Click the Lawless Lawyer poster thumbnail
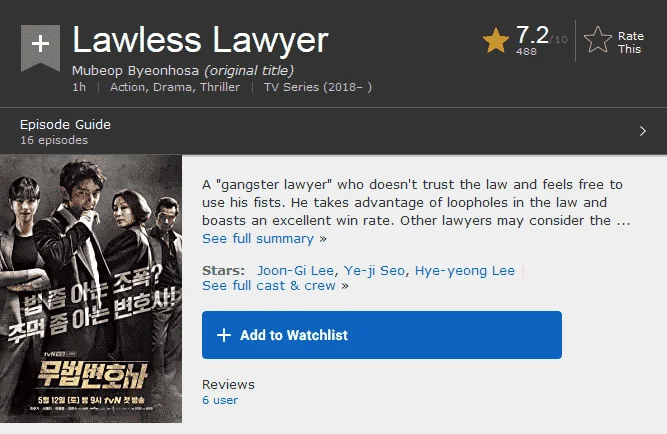Viewport: 667px width, 434px height. [x=91, y=289]
